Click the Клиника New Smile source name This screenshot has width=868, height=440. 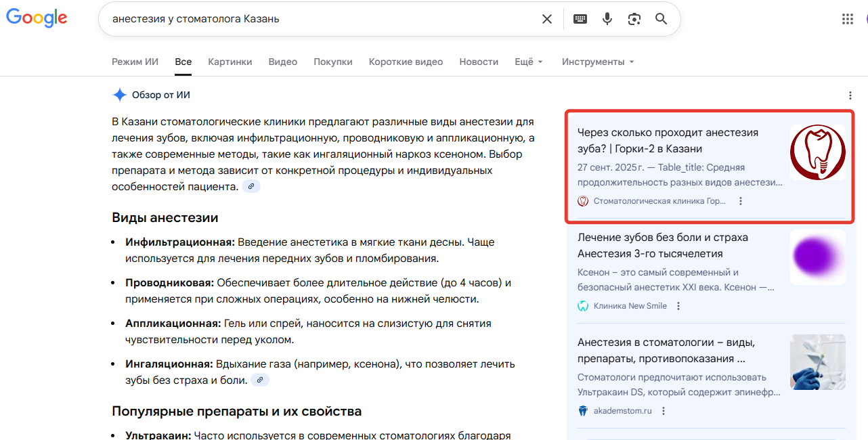(630, 306)
